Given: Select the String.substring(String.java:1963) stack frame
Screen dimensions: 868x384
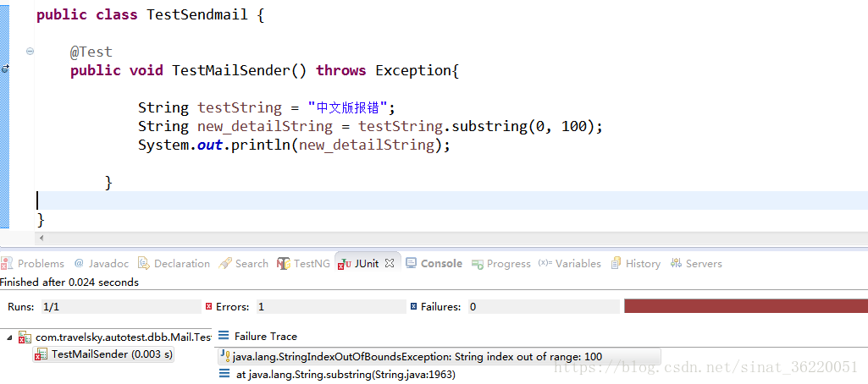Looking at the screenshot, I should tap(346, 375).
